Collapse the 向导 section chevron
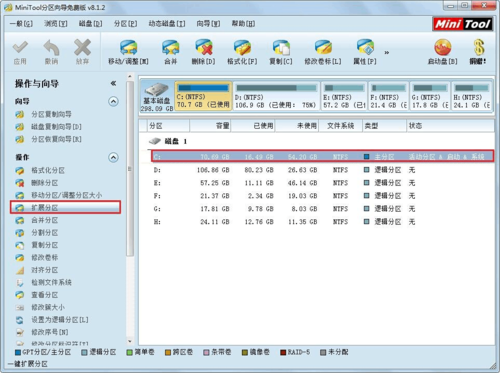The image size is (500, 373). 113,101
